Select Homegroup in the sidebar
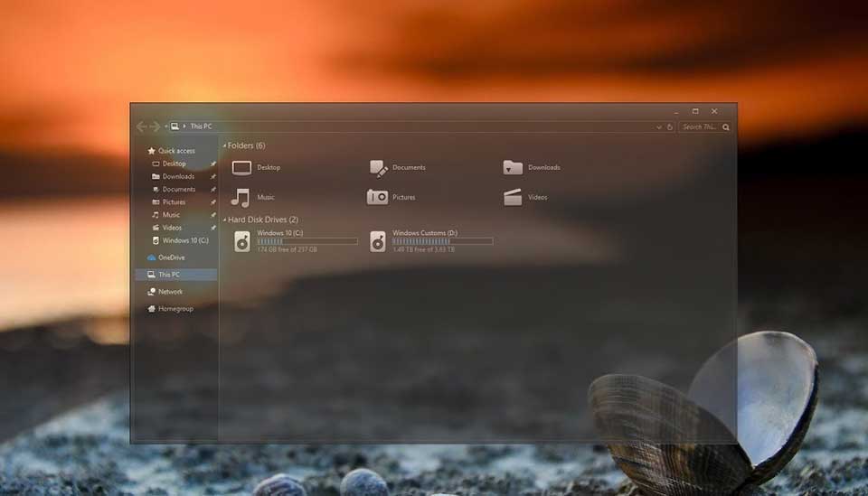Screen dimensions: 868x496 click(176, 309)
